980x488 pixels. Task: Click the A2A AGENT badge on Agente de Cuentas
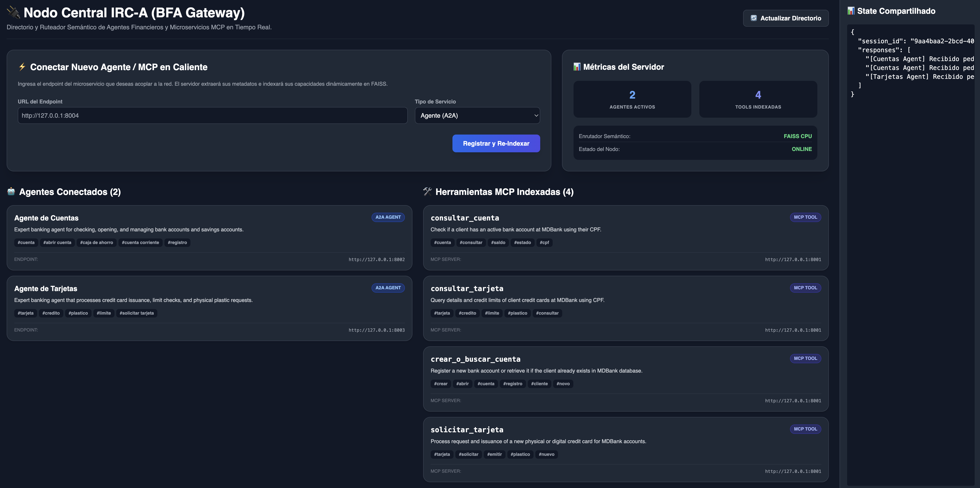388,217
